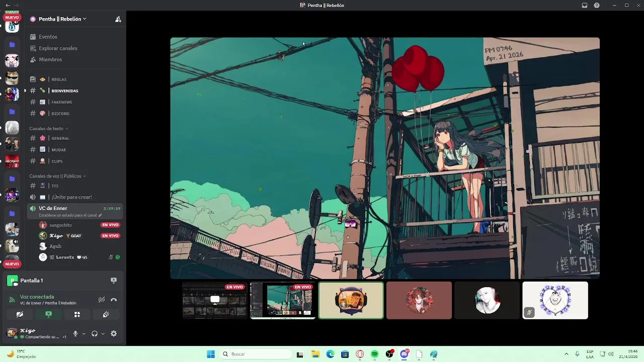Open the second EN VIVO stream thumbnail
The image size is (644, 362).
point(283,300)
